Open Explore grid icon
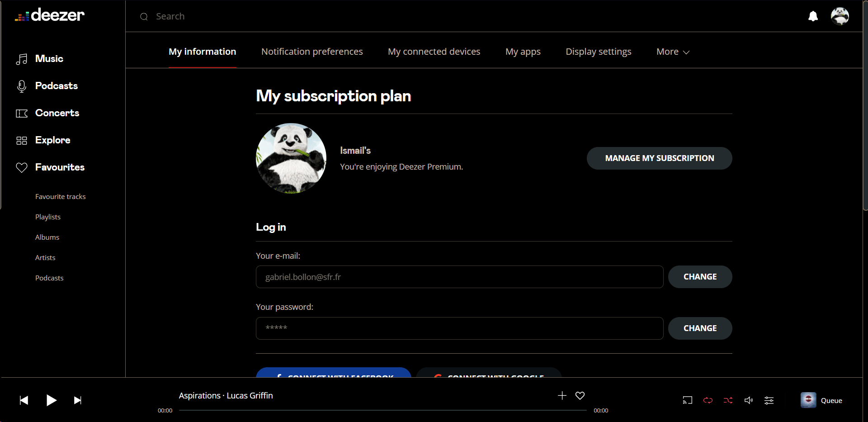Screen dimensions: 868x422 [x=22, y=140]
